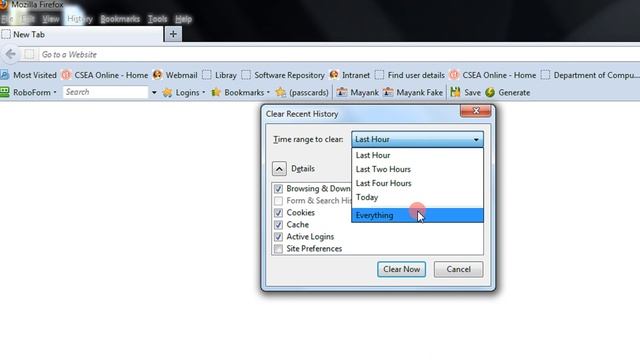Open the Libray bookmark
Viewport: 640px width, 360px height.
click(220, 75)
